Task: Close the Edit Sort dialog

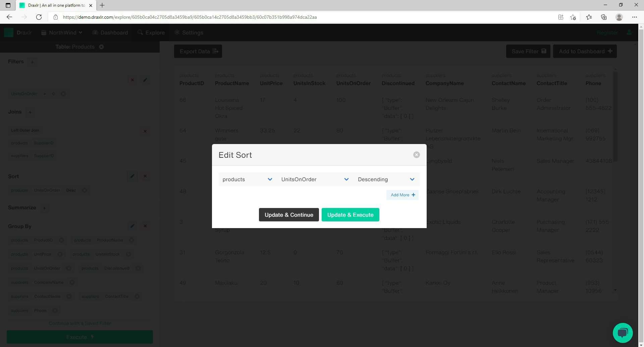Action: click(416, 155)
